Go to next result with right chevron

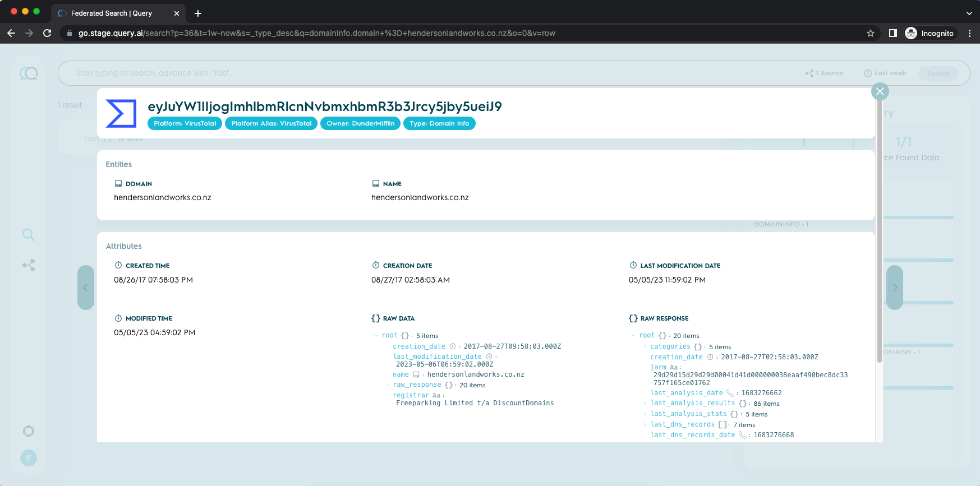click(x=895, y=288)
